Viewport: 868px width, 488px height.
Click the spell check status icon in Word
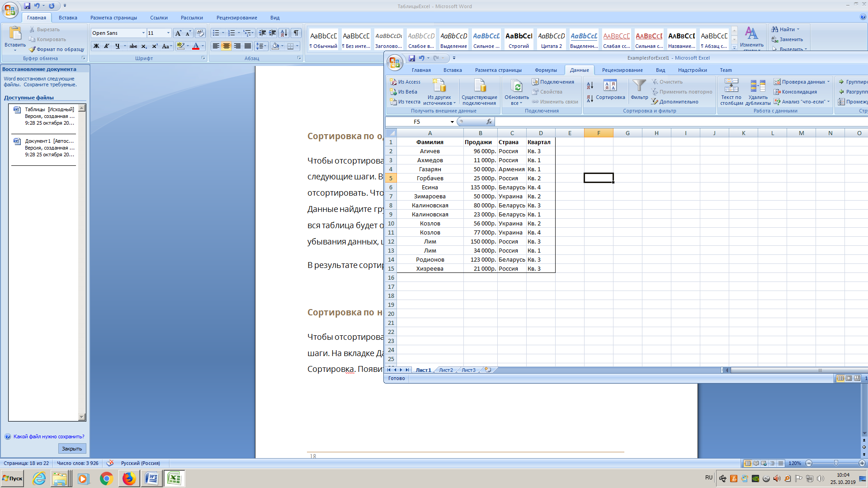click(x=110, y=463)
